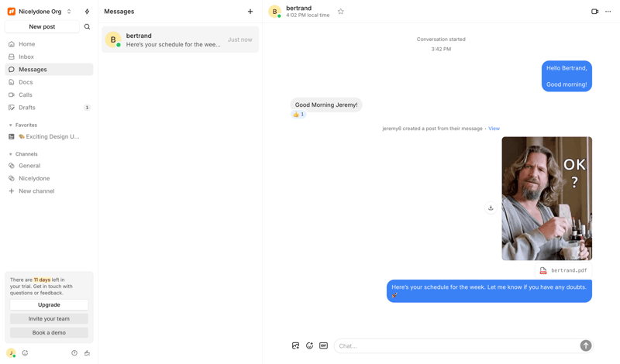Download the shared image
The height and width of the screenshot is (364, 620).
click(491, 208)
